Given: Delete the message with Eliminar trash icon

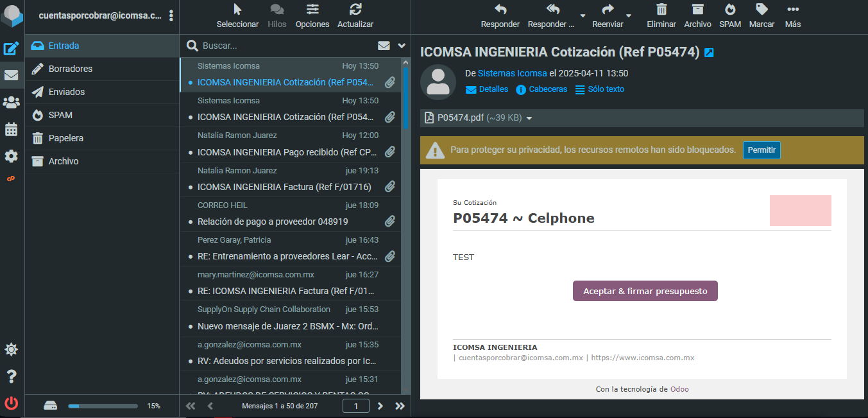Looking at the screenshot, I should pyautogui.click(x=661, y=17).
